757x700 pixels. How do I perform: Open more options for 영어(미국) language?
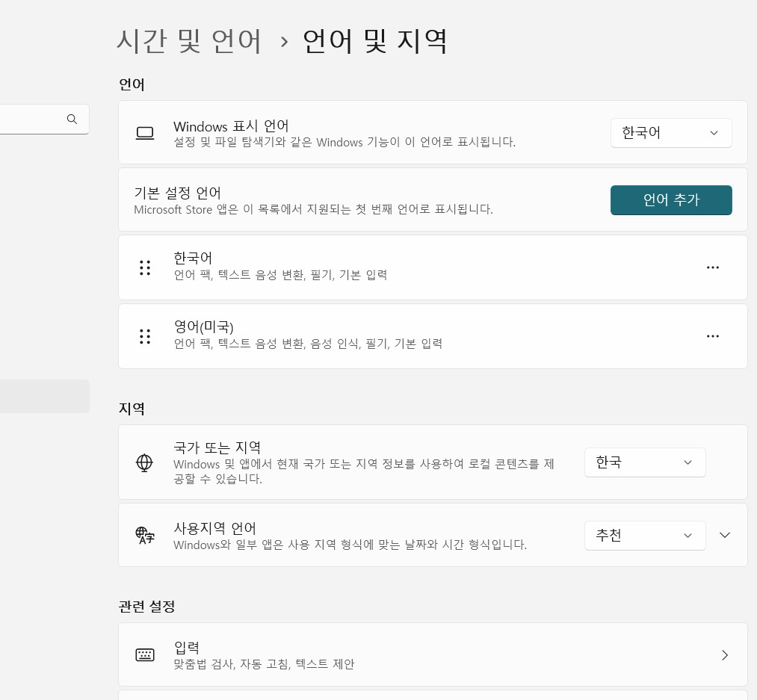(712, 336)
